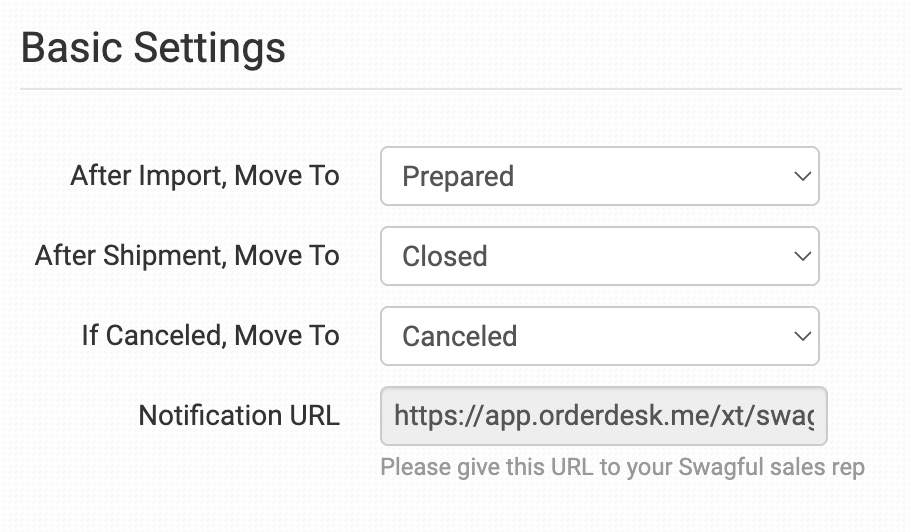
Task: Click the divider line below Basic Settings
Action: 460,89
